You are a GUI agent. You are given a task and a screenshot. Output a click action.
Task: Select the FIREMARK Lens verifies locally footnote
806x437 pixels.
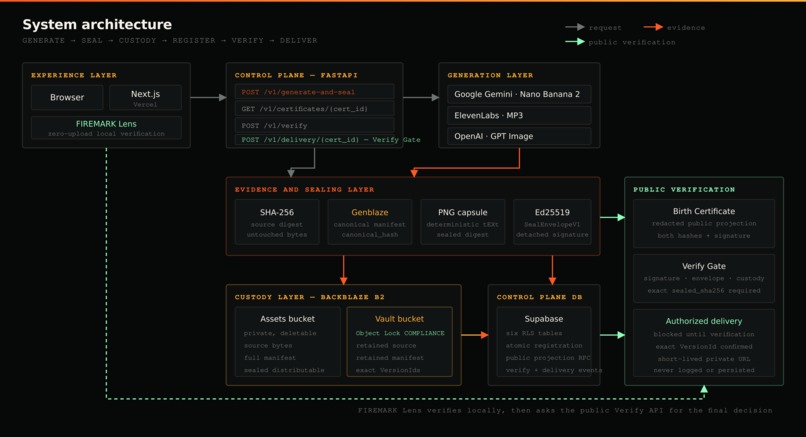coord(565,410)
